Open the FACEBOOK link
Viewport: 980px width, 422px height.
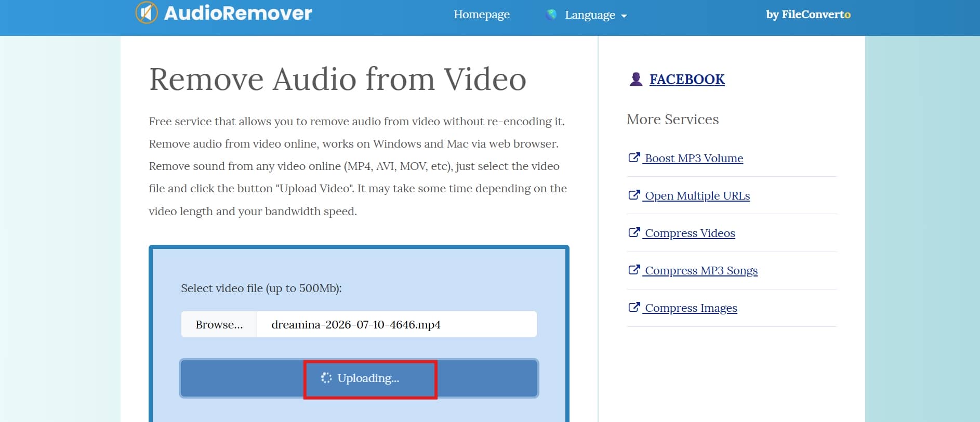(x=687, y=80)
